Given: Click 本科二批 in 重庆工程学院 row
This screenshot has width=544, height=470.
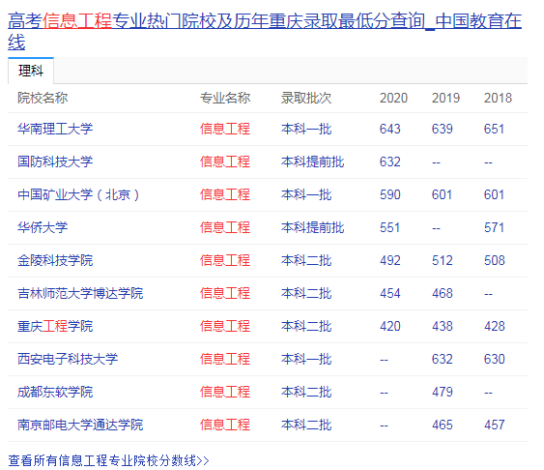Looking at the screenshot, I should tap(306, 326).
